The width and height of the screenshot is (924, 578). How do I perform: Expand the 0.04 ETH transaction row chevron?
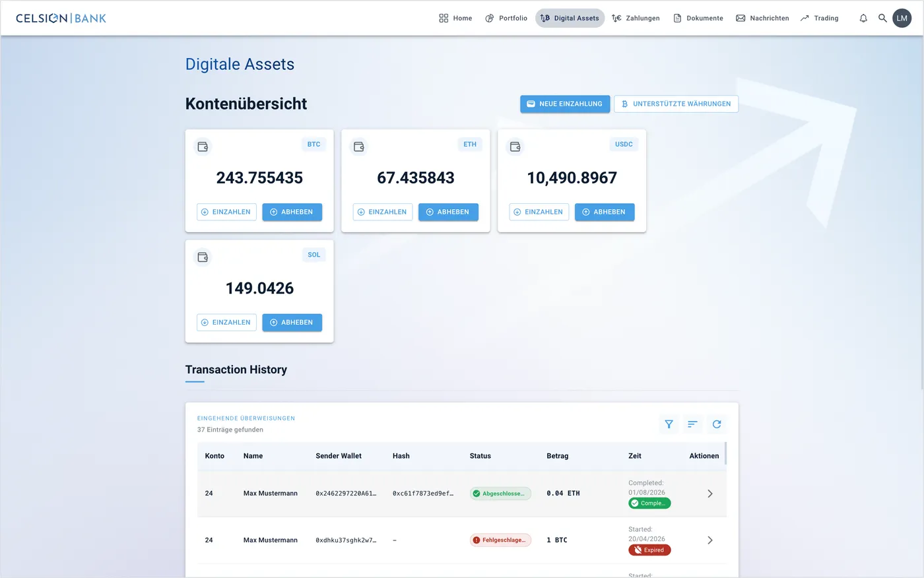[710, 494]
